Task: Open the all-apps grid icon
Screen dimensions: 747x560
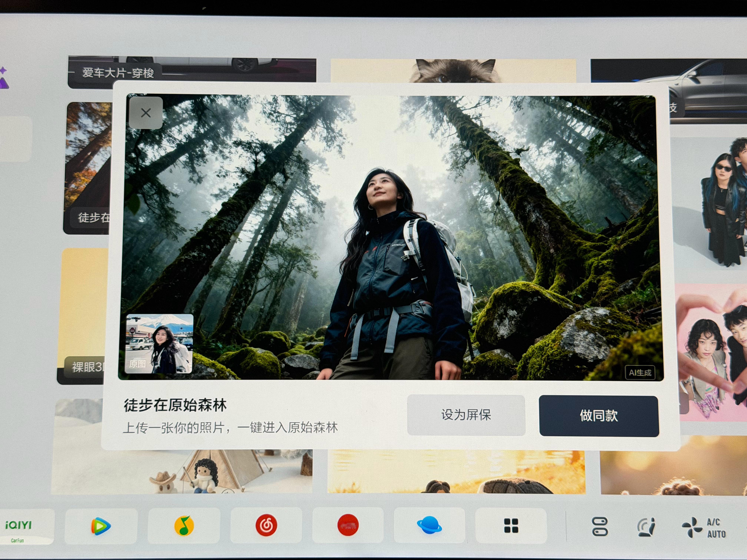Action: click(x=511, y=526)
